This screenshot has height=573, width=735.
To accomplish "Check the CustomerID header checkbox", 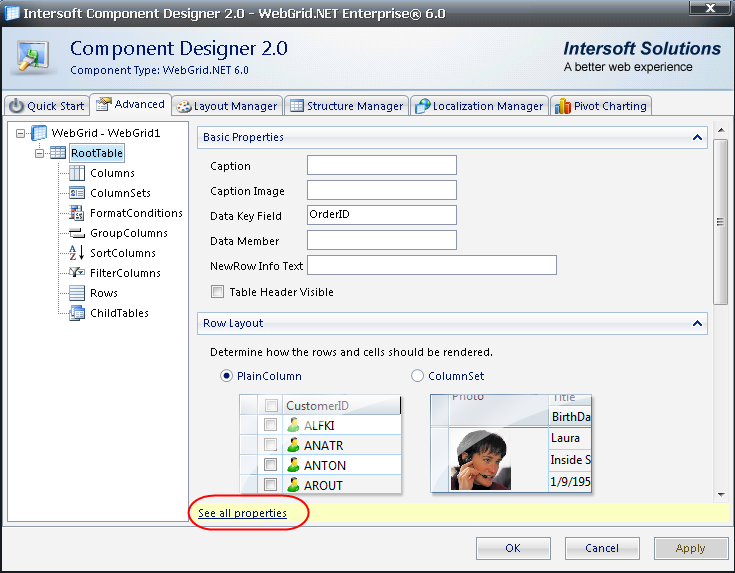I will point(271,405).
